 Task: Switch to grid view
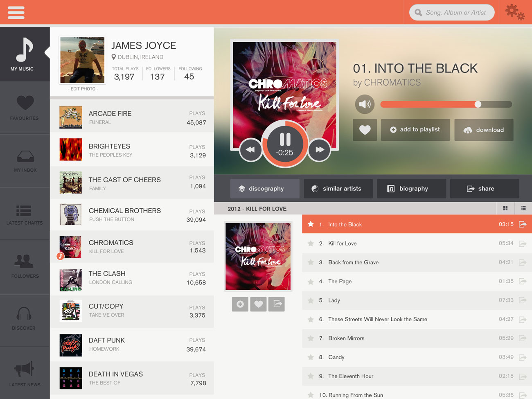(505, 209)
